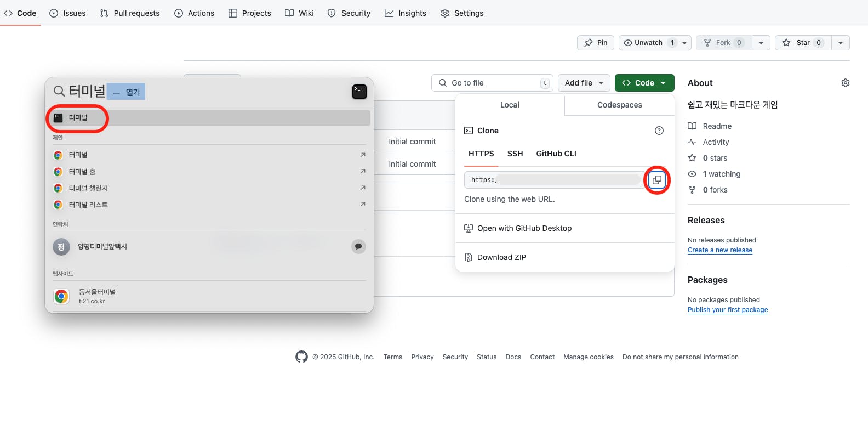This screenshot has height=441, width=868.
Task: Click the Spotlight magnifying glass icon
Action: click(x=59, y=91)
